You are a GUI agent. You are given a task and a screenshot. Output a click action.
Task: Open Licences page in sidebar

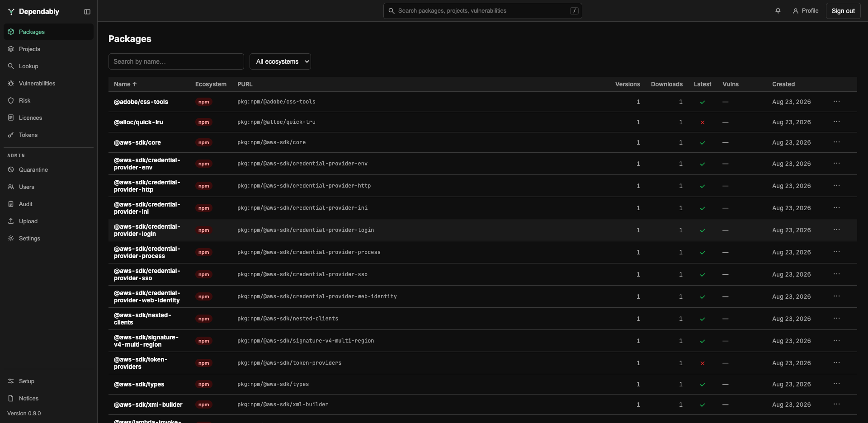pos(48,117)
